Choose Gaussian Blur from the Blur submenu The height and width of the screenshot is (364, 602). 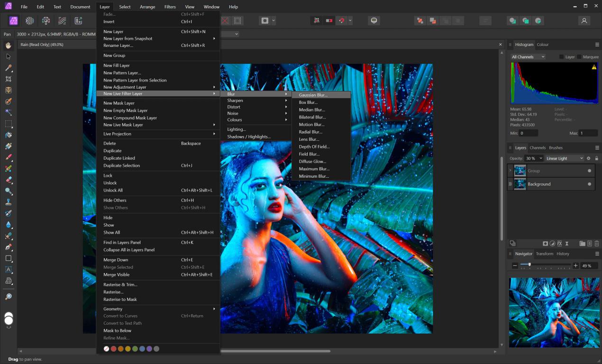coord(313,95)
